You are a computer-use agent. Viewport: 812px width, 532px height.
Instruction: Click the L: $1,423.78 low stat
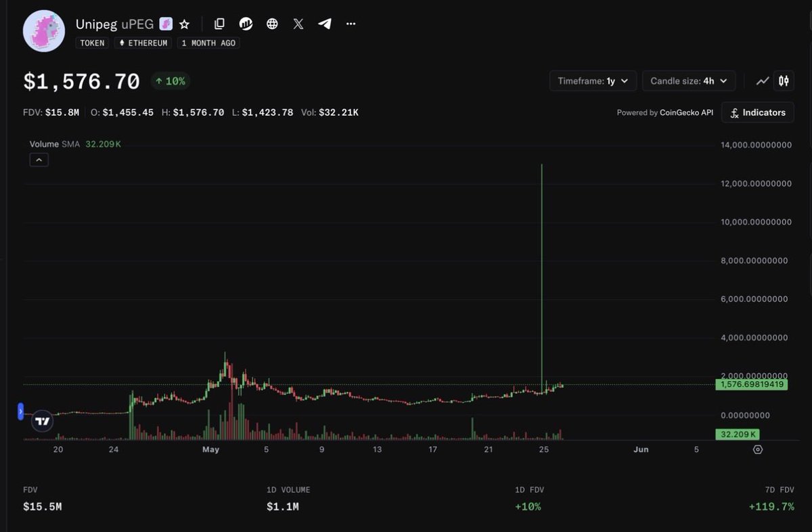click(263, 112)
